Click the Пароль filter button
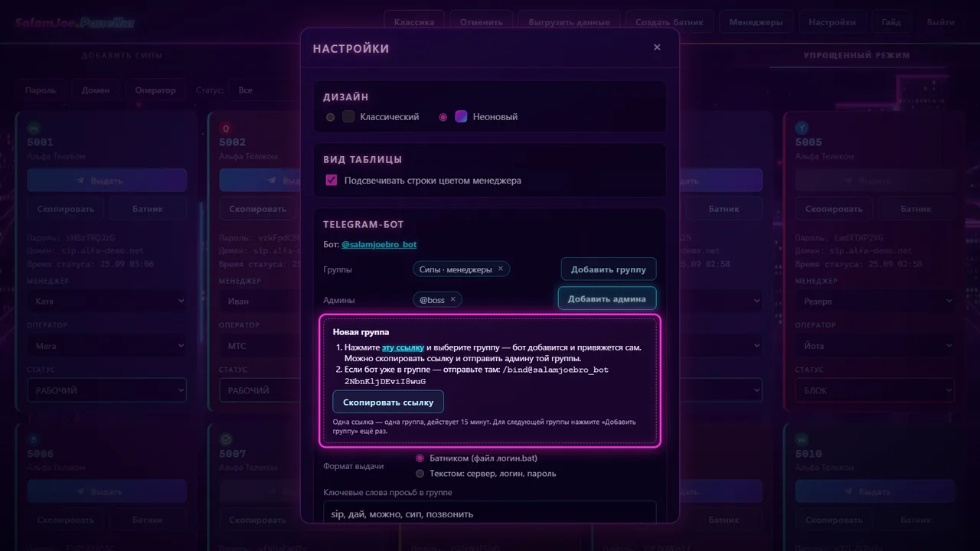Image resolution: width=980 pixels, height=551 pixels. (41, 90)
